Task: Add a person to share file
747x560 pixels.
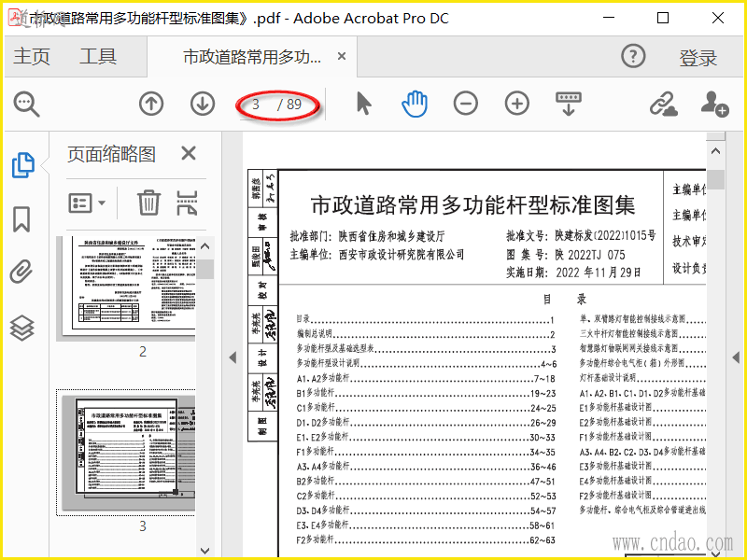Action: coord(714,104)
